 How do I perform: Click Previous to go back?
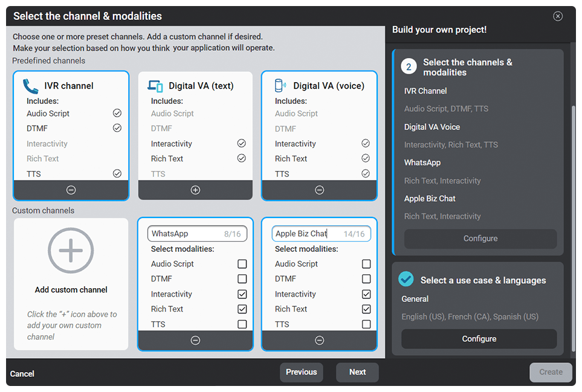pos(301,372)
